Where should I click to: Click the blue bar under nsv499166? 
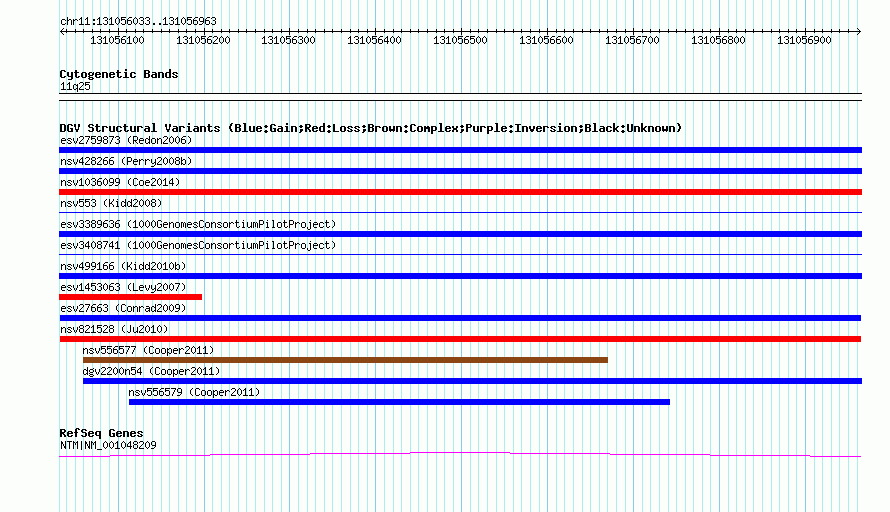tap(460, 276)
